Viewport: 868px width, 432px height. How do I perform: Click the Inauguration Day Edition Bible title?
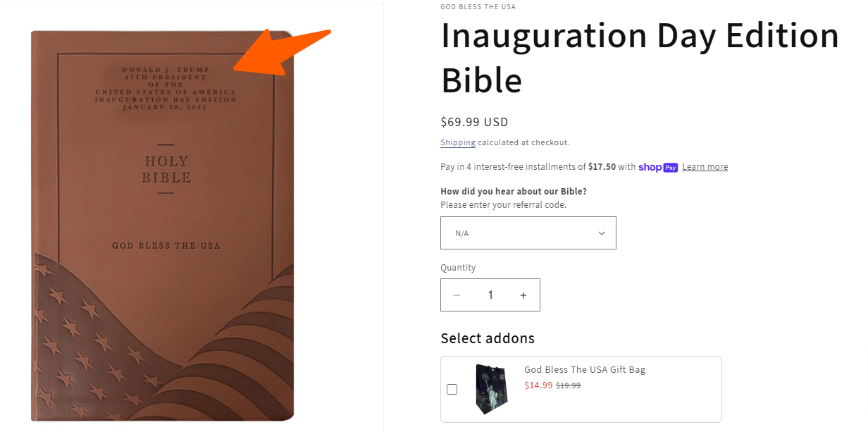coord(640,58)
